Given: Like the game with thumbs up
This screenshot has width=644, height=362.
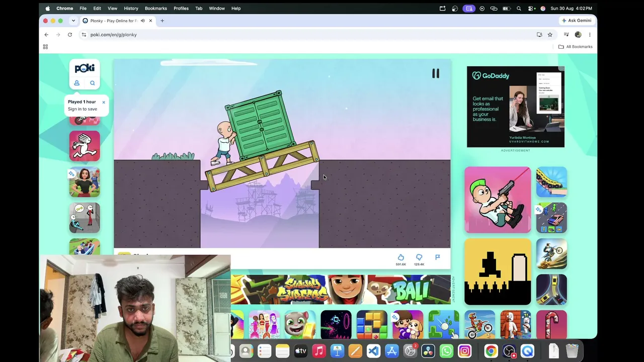Looking at the screenshot, I should (x=400, y=257).
